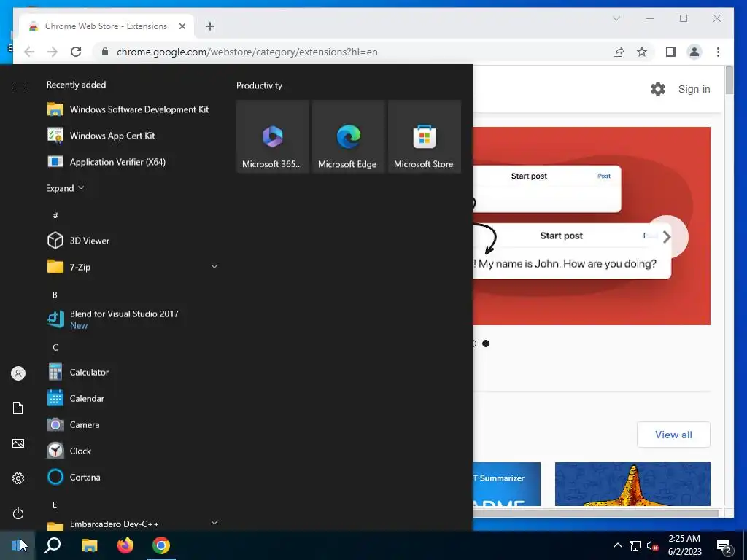Click the muted volume tray icon
The width and height of the screenshot is (747, 560).
[x=653, y=545]
